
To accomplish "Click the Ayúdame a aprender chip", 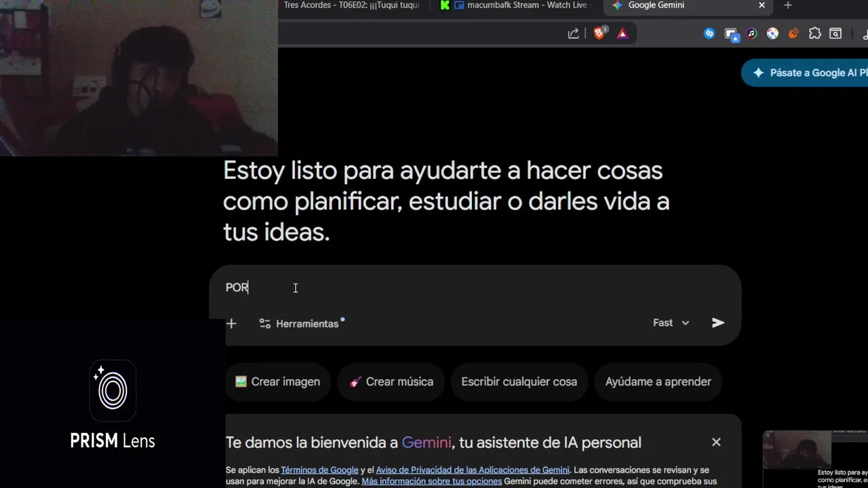I will tap(658, 382).
